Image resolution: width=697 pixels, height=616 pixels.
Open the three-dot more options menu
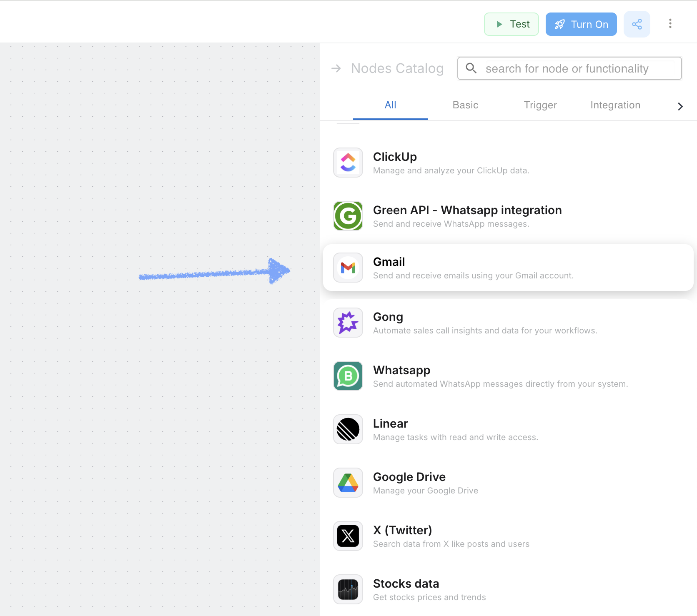[670, 24]
